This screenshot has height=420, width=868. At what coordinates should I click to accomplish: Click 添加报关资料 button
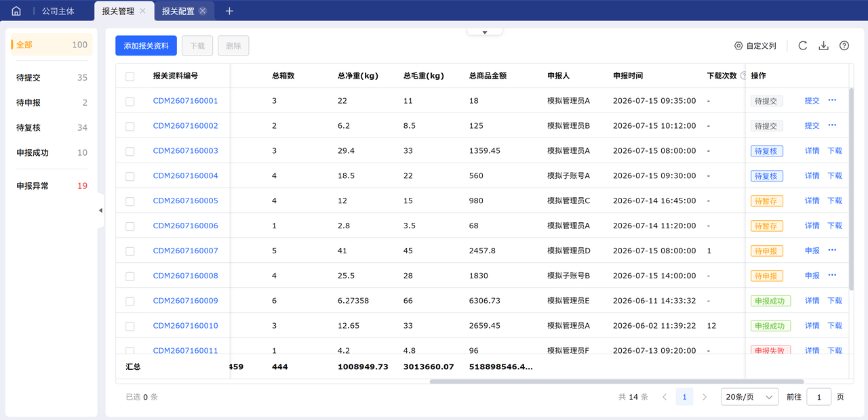pyautogui.click(x=146, y=45)
